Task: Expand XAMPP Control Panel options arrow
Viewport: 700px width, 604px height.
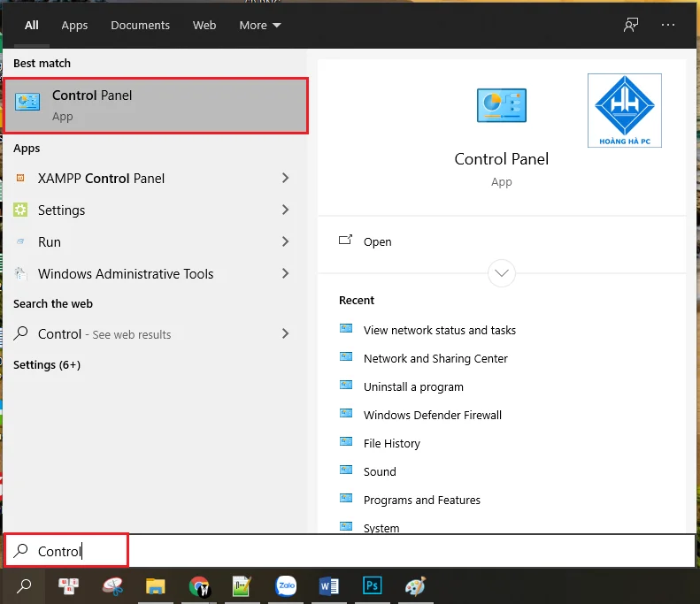Action: (285, 178)
